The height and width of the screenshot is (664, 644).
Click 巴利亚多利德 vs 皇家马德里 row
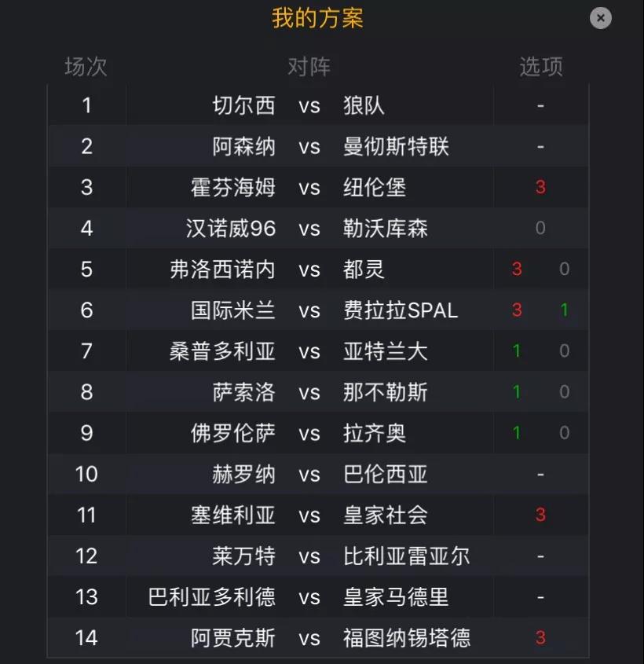(318, 597)
